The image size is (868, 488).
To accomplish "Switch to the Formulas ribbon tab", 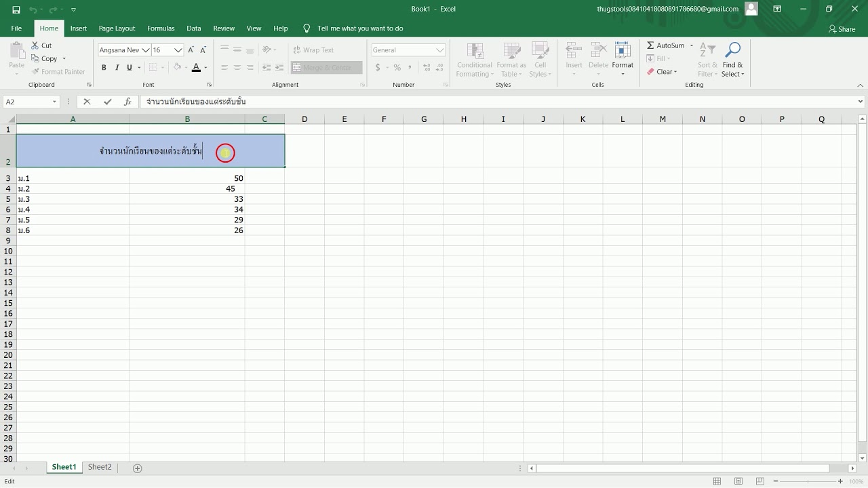I will [x=161, y=28].
